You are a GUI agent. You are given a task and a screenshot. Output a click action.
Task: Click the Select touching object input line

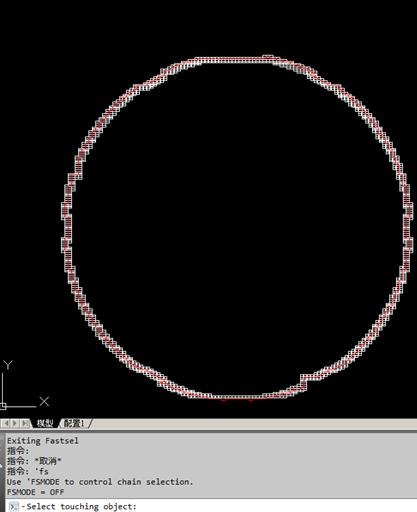pyautogui.click(x=213, y=506)
